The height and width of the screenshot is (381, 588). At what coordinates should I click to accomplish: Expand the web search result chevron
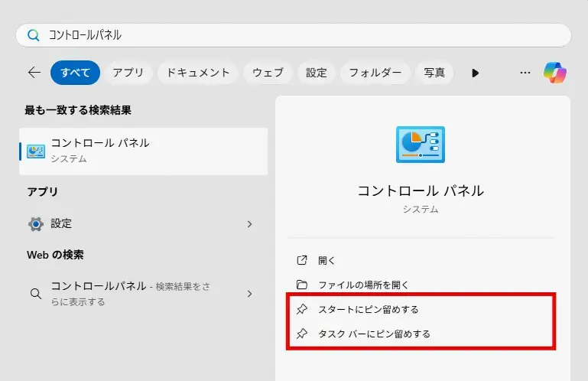[250, 294]
